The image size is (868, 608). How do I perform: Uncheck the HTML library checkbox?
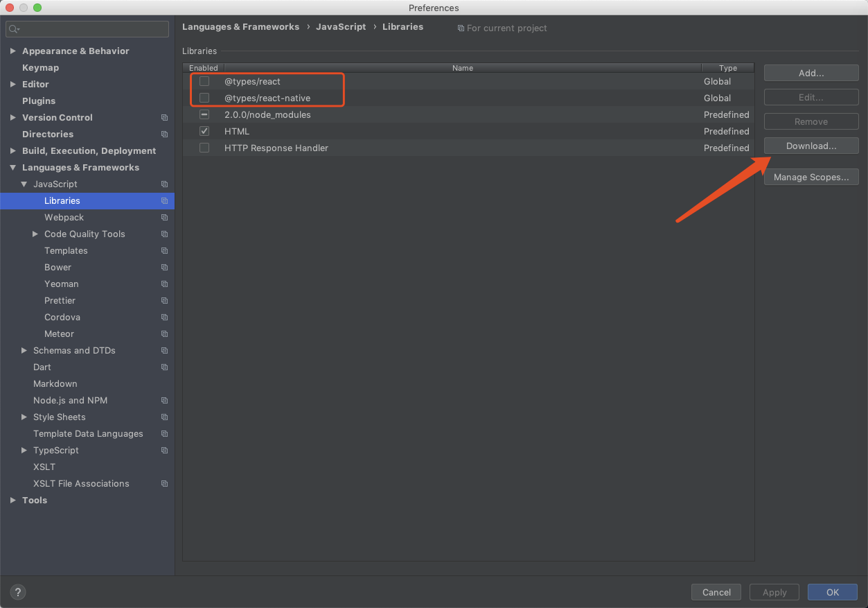click(204, 131)
